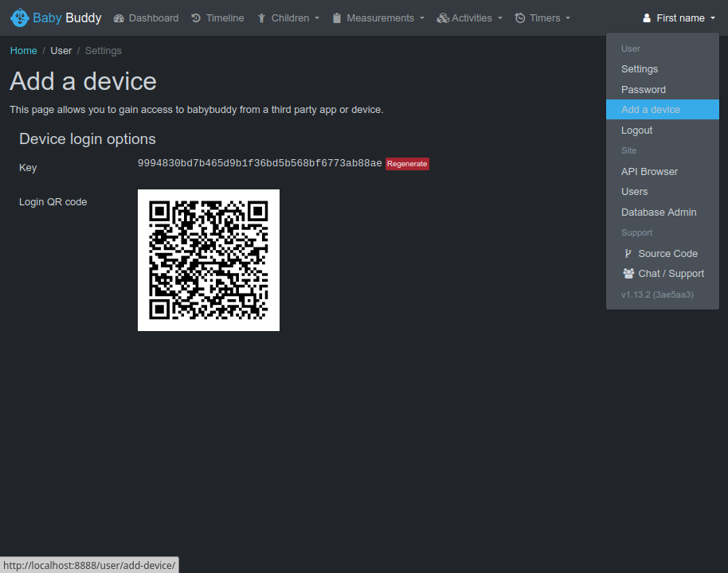Viewport: 728px width, 573px height.
Task: Regenerate the API key
Action: pos(407,164)
